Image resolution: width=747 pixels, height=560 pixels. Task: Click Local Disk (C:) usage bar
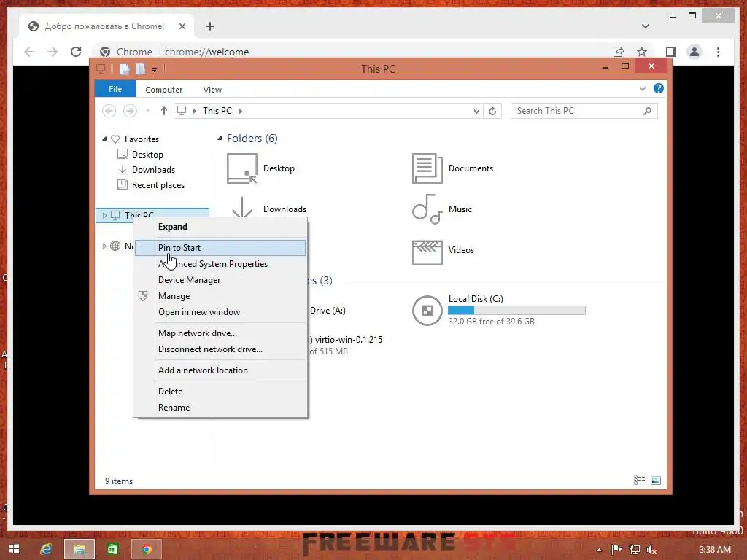point(516,311)
